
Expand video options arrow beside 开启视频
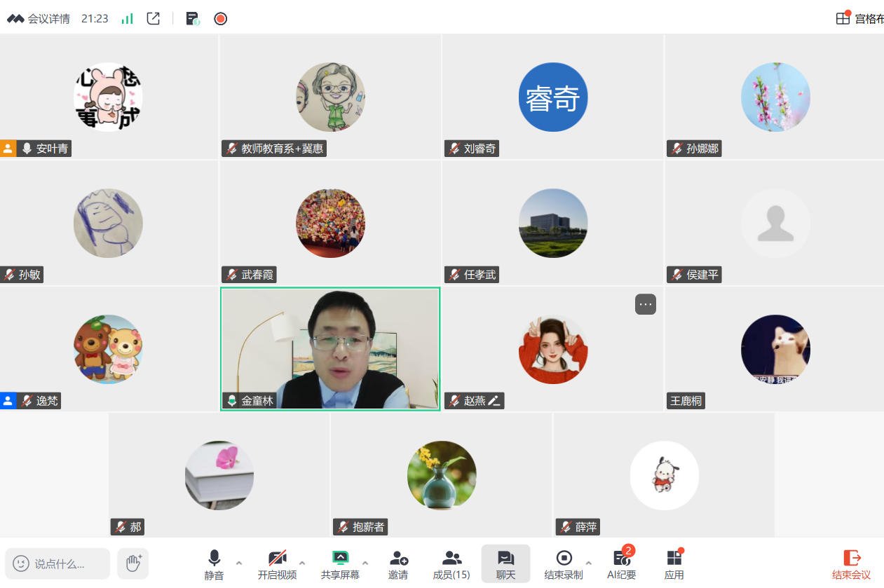tap(302, 563)
